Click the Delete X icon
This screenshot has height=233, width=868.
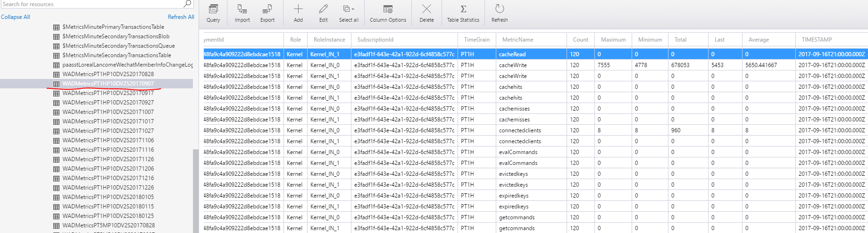(x=426, y=9)
